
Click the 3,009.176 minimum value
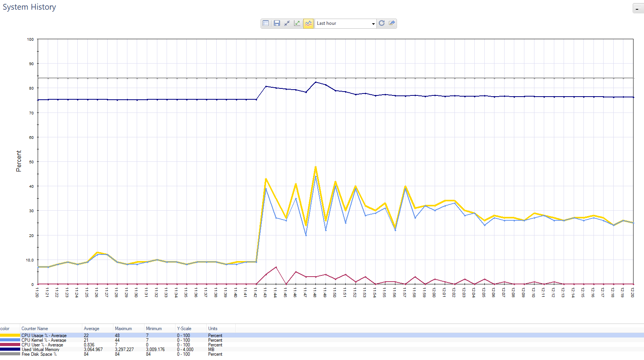(155, 349)
